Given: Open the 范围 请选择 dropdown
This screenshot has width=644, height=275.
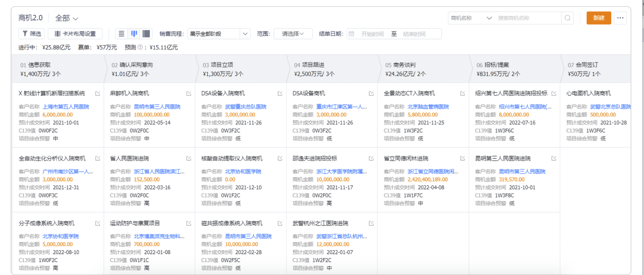Looking at the screenshot, I should [x=293, y=34].
